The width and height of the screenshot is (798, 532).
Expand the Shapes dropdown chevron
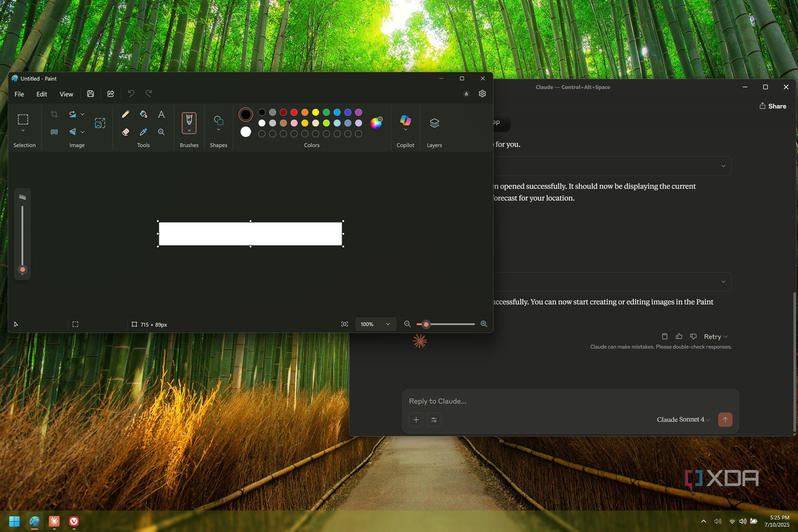point(218,130)
